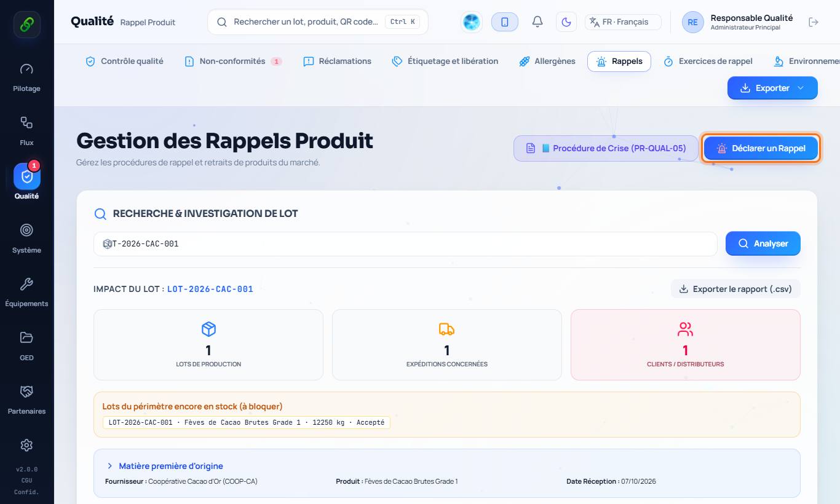This screenshot has height=504, width=840.
Task: Open the FR · Français language selector
Action: point(623,22)
